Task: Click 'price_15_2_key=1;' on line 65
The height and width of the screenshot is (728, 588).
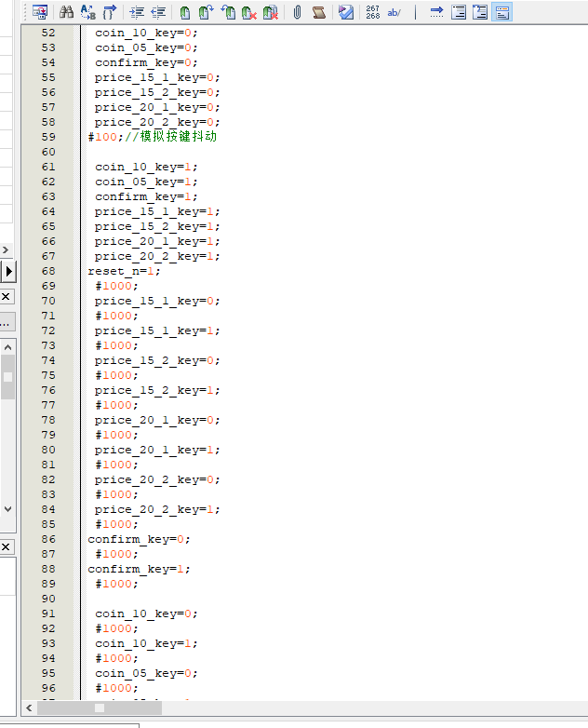Action: 157,226
